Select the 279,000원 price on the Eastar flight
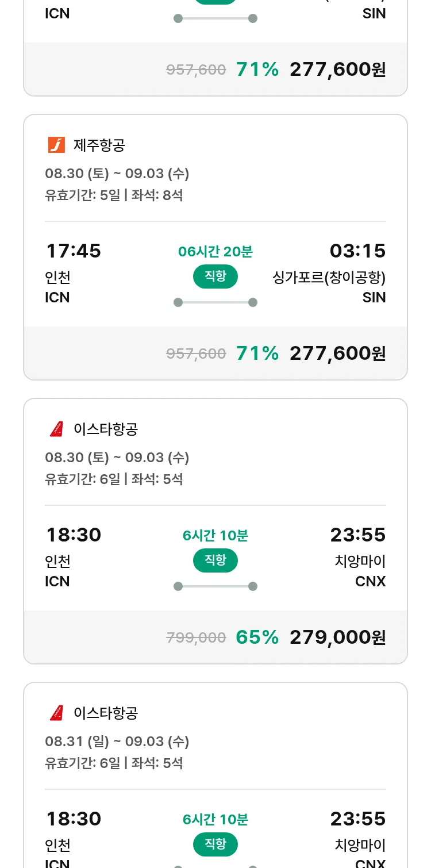Image resolution: width=431 pixels, height=868 pixels. (337, 637)
